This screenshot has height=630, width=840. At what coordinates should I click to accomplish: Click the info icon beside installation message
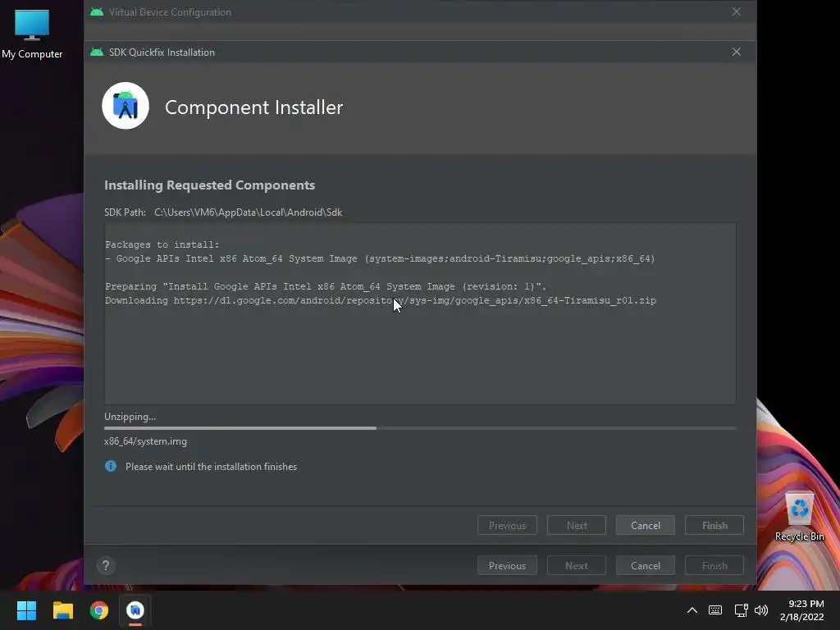[111, 466]
